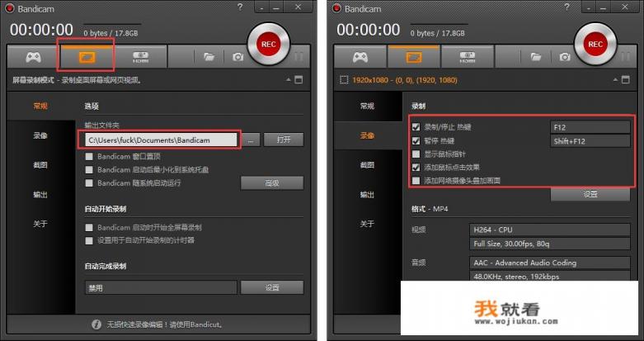
Task: Click help question mark in right window
Action: pyautogui.click(x=566, y=7)
